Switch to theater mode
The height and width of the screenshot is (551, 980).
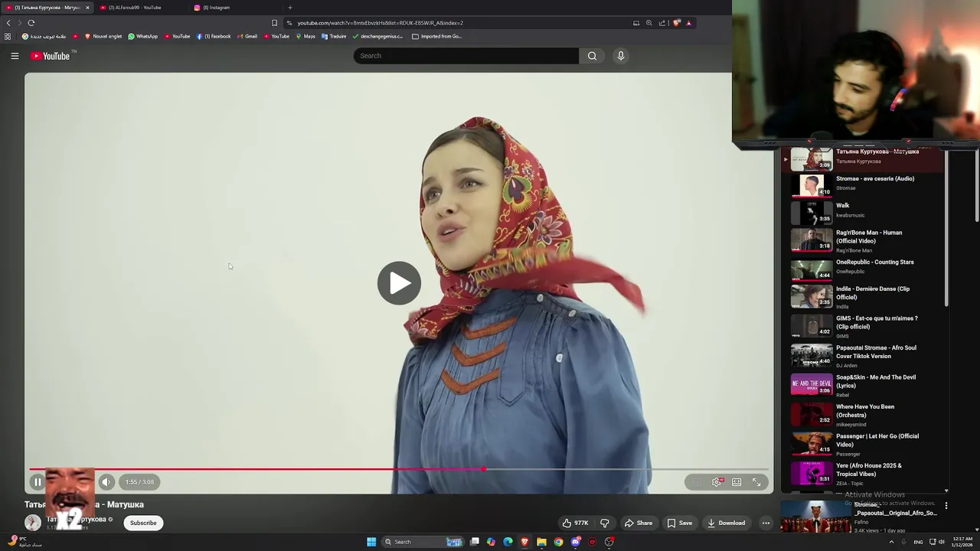pyautogui.click(x=737, y=482)
